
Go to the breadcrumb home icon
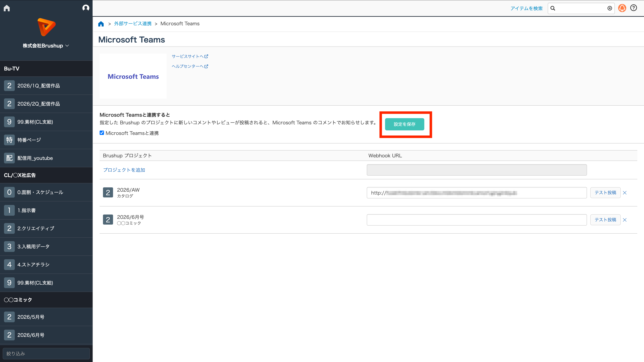[101, 24]
